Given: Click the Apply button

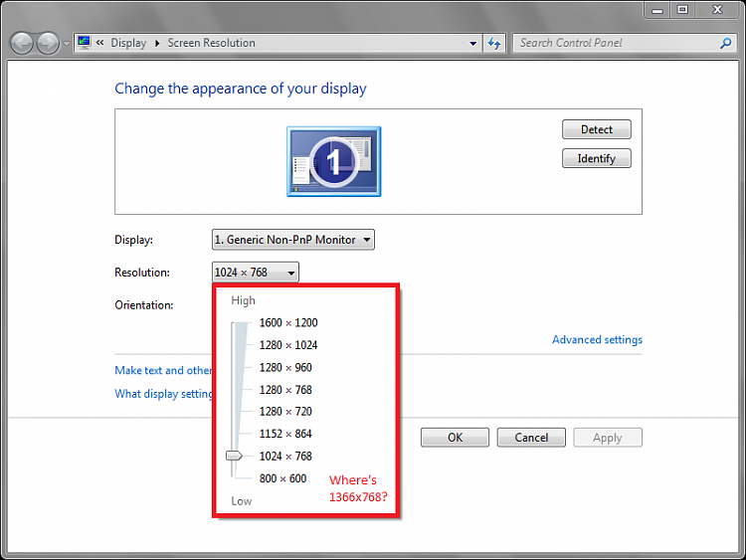Looking at the screenshot, I should coord(608,438).
